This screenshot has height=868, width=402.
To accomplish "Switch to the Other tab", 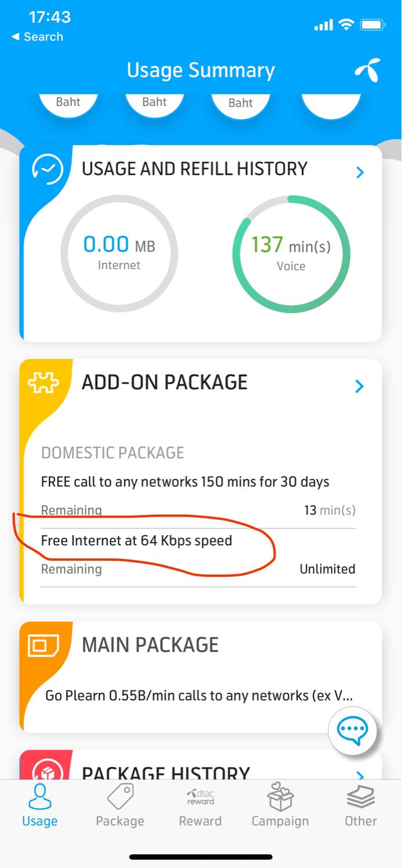I will pyautogui.click(x=361, y=806).
